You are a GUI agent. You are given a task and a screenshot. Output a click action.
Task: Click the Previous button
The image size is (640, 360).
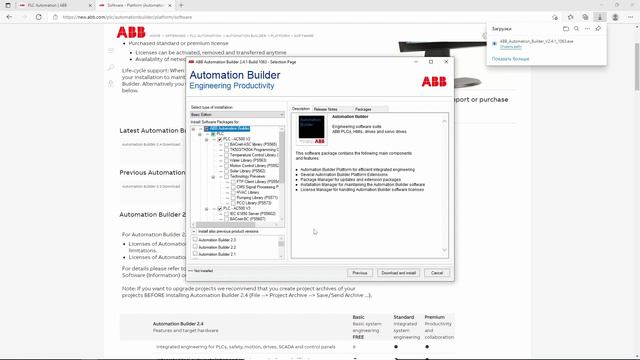[360, 273]
